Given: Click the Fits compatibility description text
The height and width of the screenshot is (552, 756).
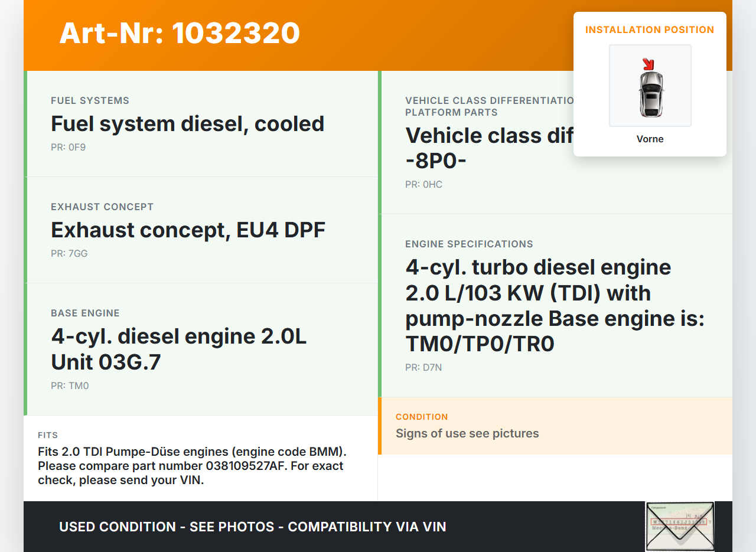Looking at the screenshot, I should pyautogui.click(x=191, y=466).
